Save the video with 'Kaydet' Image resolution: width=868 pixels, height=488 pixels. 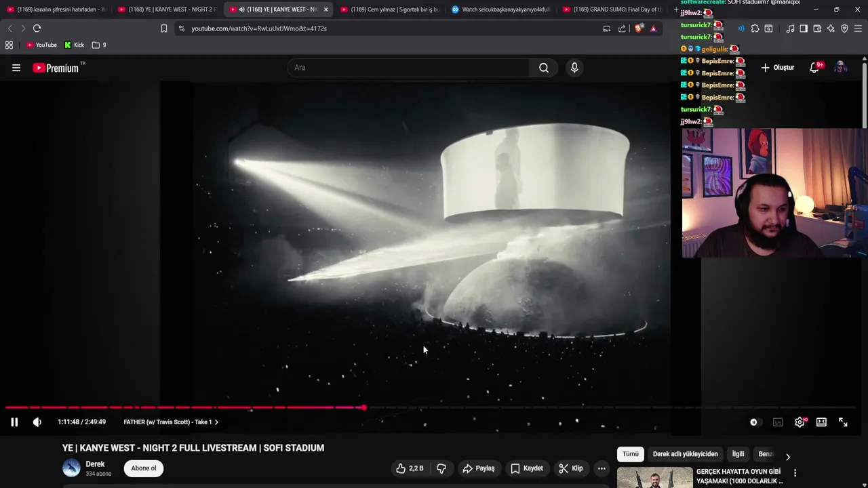point(527,468)
